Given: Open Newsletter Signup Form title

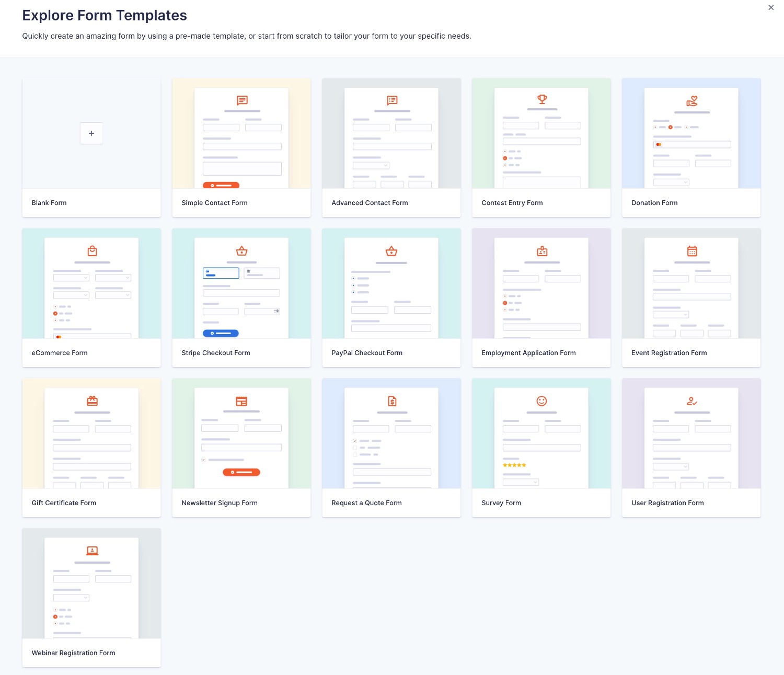Looking at the screenshot, I should pos(220,503).
